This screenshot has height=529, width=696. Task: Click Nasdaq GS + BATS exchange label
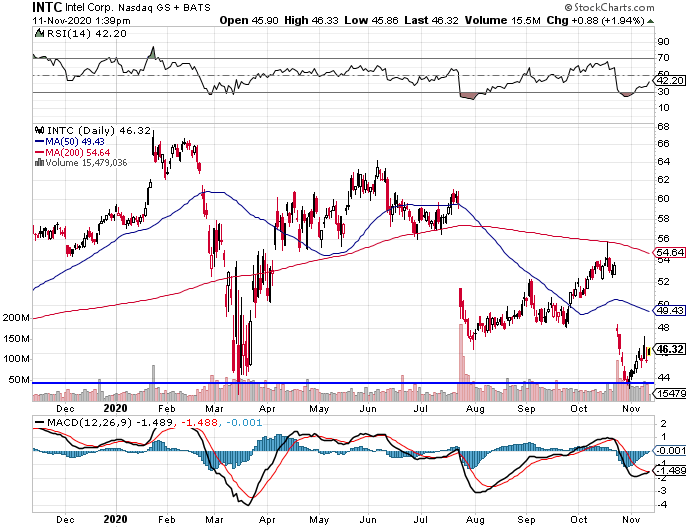pos(164,7)
